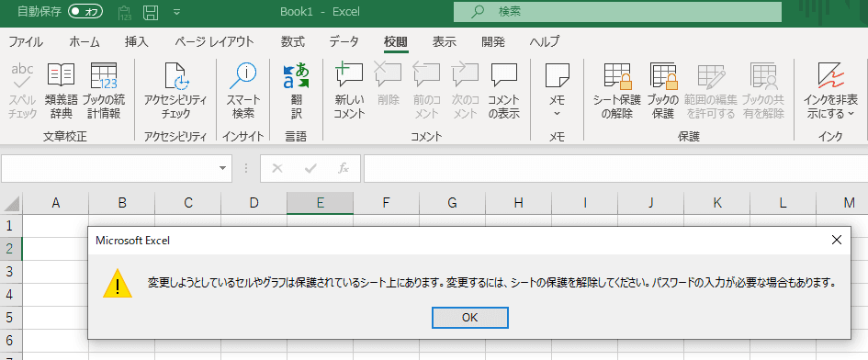Open the ファイル tab
The width and height of the screenshot is (868, 360).
click(26, 41)
